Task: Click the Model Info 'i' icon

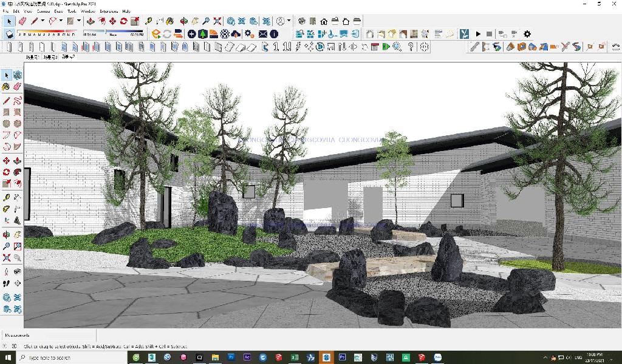Action: tap(274, 34)
